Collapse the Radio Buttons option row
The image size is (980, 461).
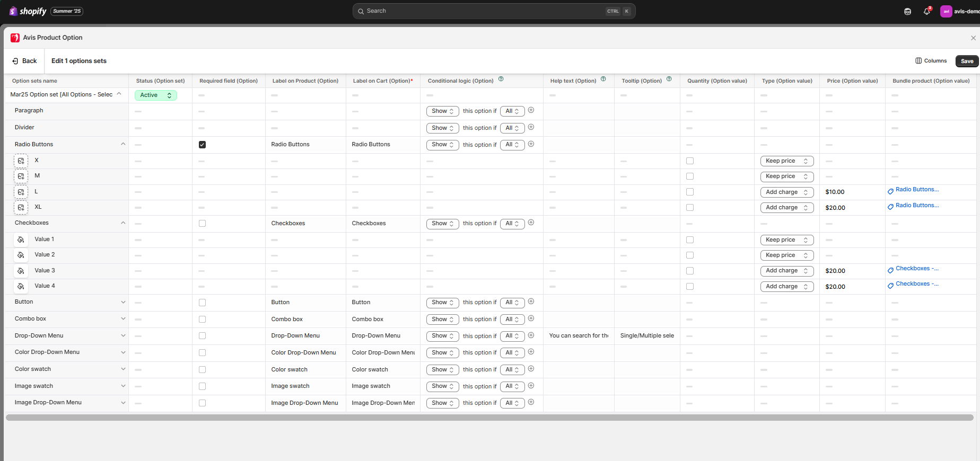click(123, 144)
